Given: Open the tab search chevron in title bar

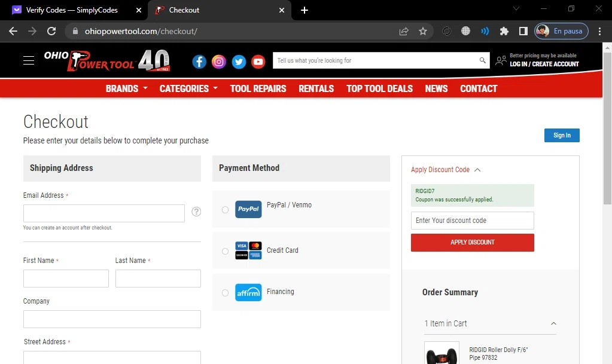Looking at the screenshot, I should click(516, 8).
